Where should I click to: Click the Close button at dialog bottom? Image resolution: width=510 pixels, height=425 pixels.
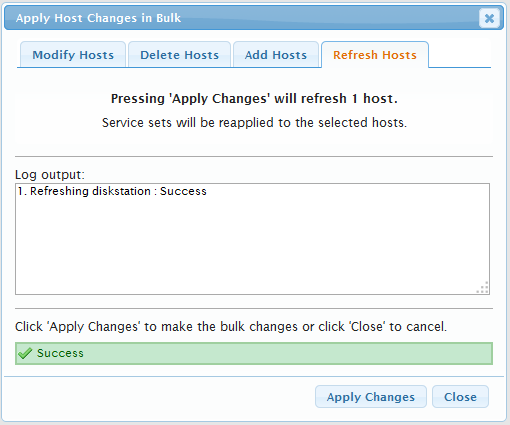tap(460, 397)
